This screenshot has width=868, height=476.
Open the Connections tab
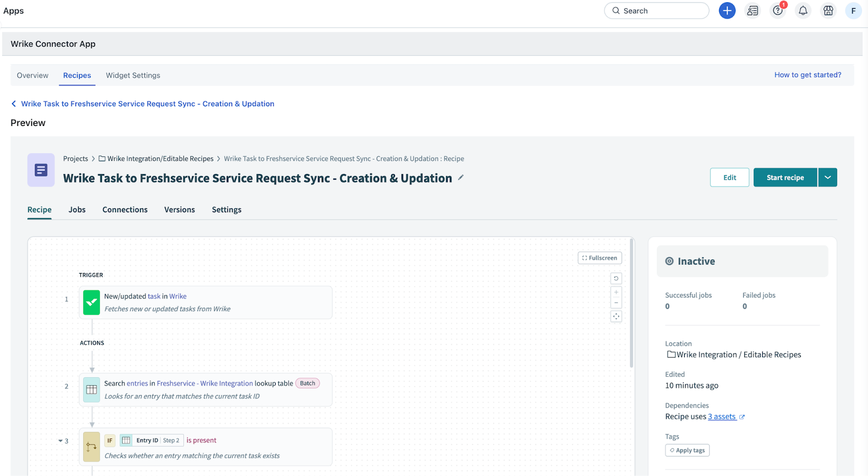tap(125, 210)
